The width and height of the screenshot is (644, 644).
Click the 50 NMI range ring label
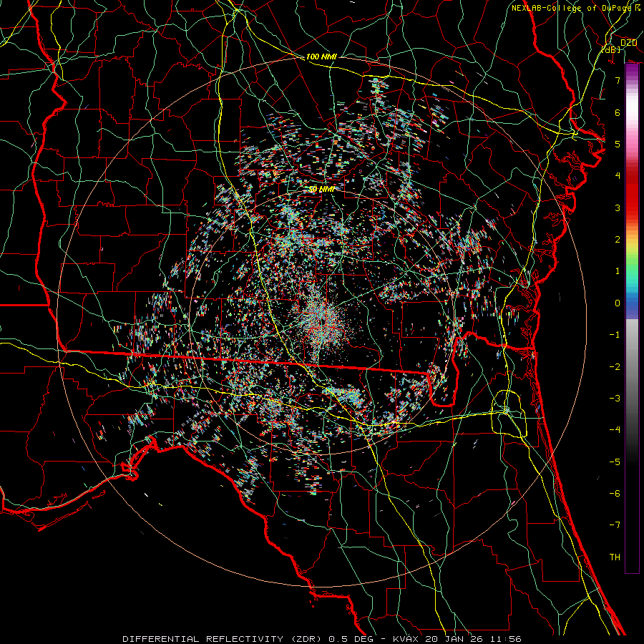coord(321,189)
